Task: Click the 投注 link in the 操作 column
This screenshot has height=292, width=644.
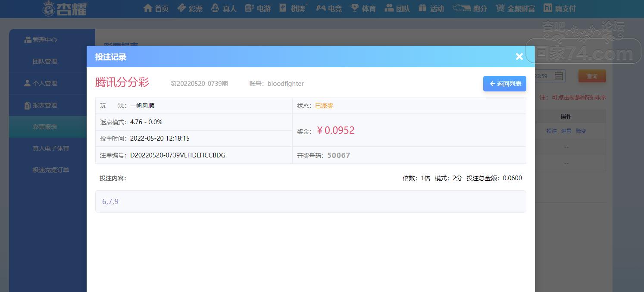Action: point(552,131)
